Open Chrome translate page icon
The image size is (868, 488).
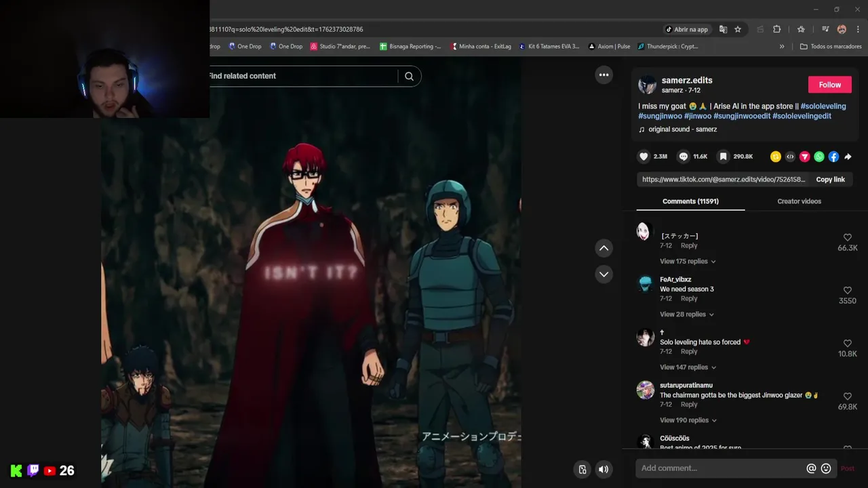click(x=723, y=29)
